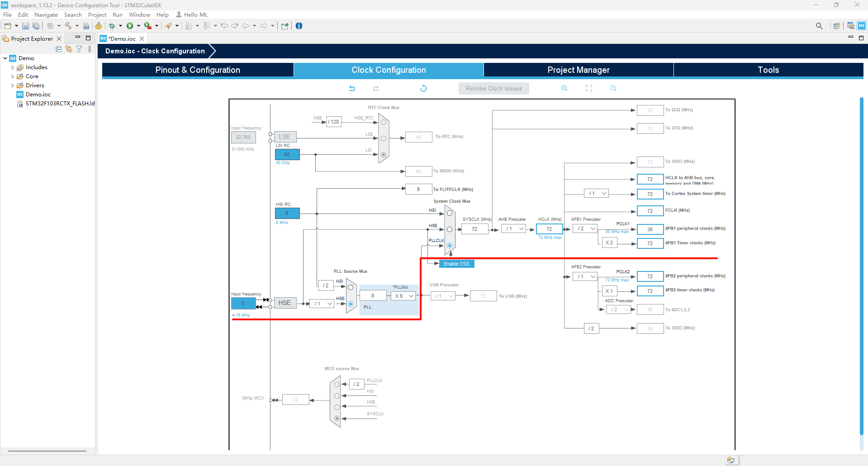Click Undo arrow in clock toolbar
This screenshot has height=466, width=868.
point(352,88)
